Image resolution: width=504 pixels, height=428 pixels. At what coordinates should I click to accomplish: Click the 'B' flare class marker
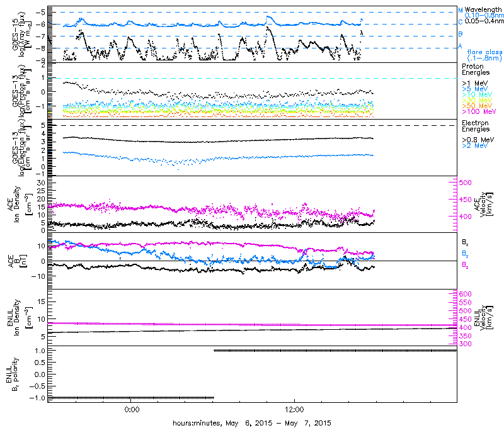pos(461,34)
